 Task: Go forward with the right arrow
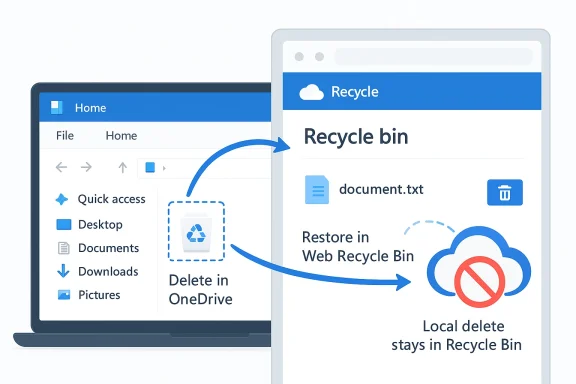click(x=86, y=167)
